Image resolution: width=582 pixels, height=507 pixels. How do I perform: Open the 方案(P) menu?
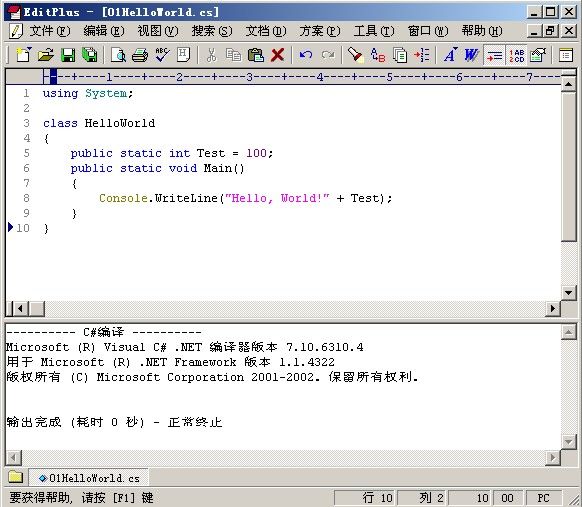pos(320,31)
